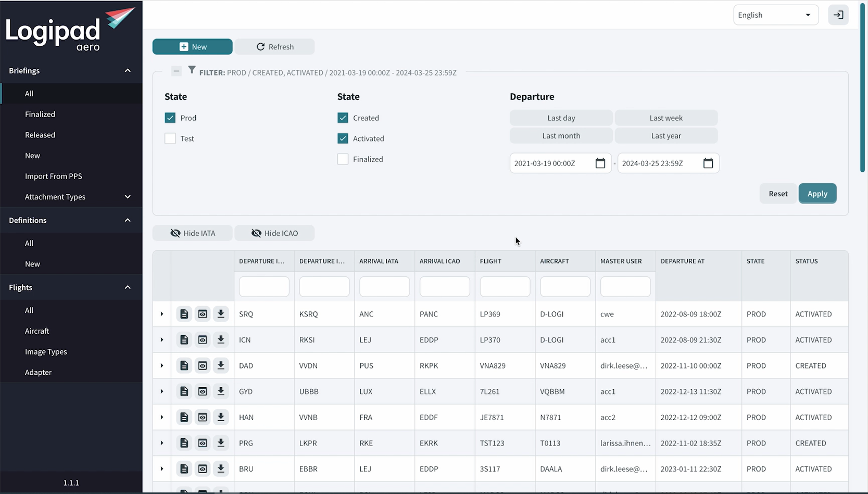Screen dimensions: 868x494
Task: Click the page vertical scrollbar
Action: 863,87
